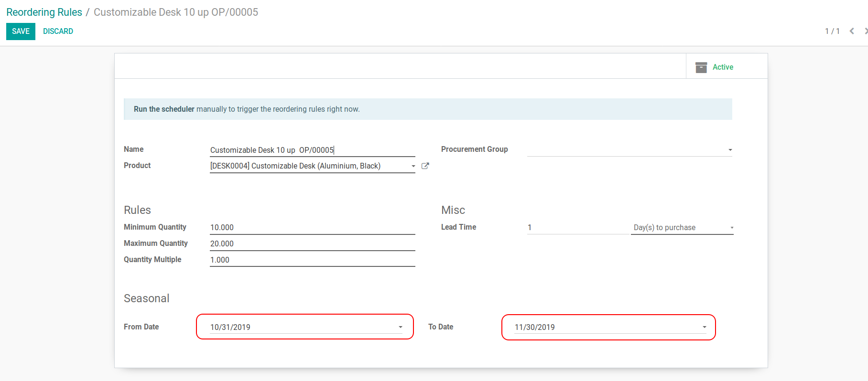Image resolution: width=868 pixels, height=381 pixels.
Task: Open the Product dropdown arrow
Action: coord(413,166)
